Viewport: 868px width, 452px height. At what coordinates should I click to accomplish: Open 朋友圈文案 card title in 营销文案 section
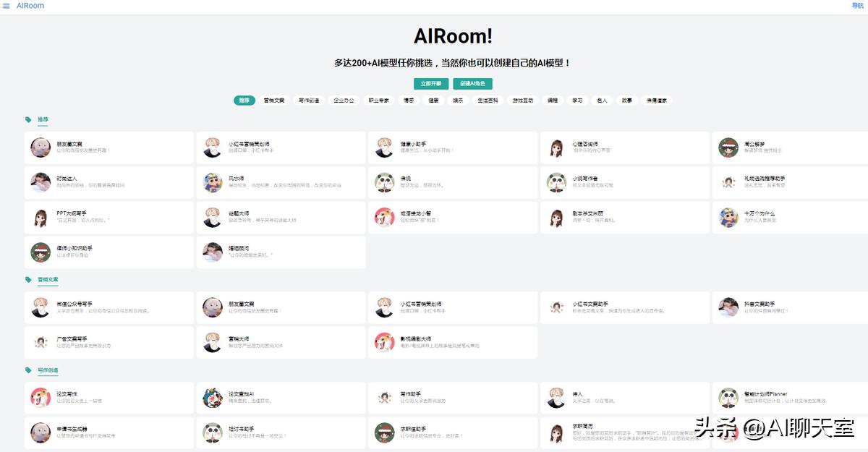(x=242, y=304)
